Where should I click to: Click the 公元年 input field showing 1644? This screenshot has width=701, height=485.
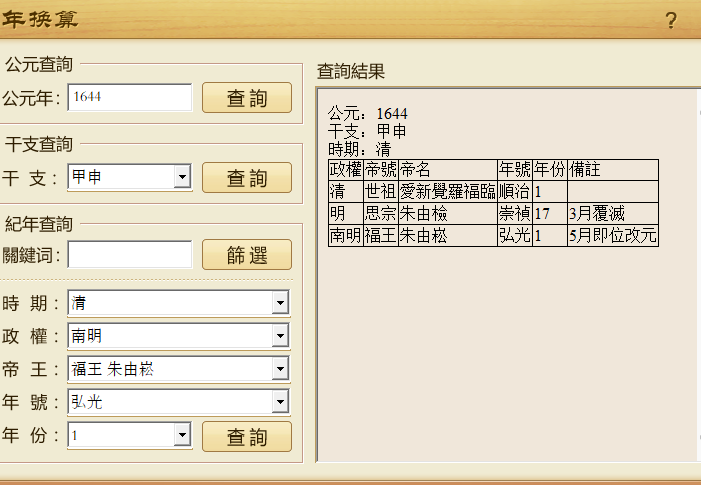130,97
